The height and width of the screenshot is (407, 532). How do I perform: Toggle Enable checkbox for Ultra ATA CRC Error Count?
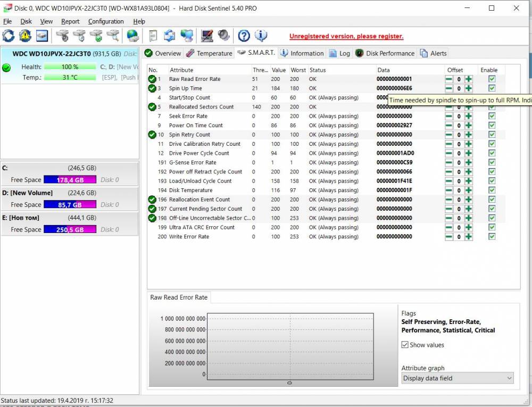coord(492,227)
